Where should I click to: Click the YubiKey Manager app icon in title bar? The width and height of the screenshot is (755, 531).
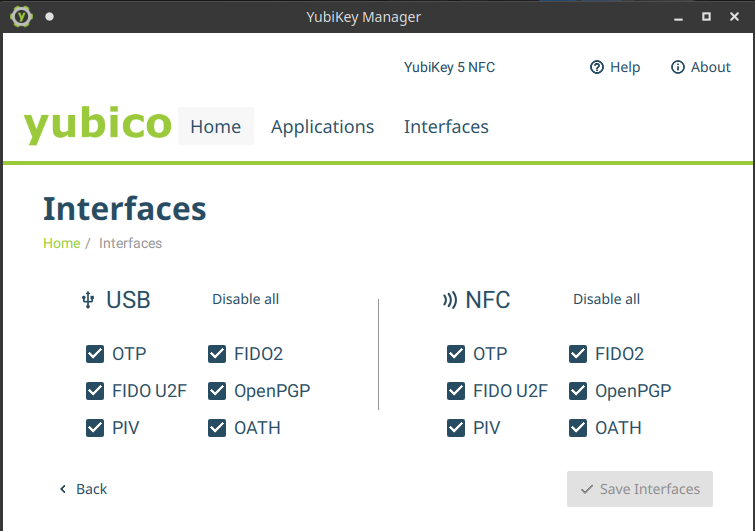tap(21, 17)
